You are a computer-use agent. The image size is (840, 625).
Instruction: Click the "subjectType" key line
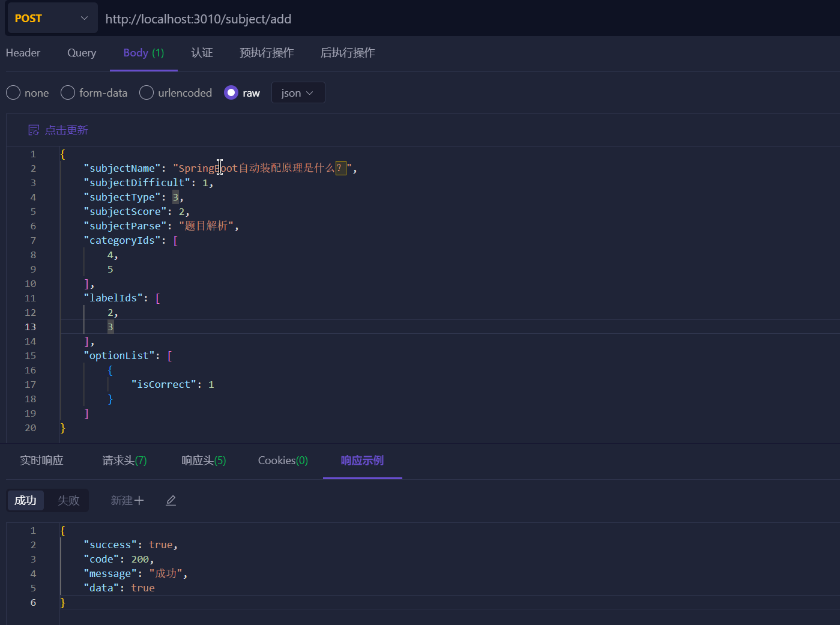pos(134,197)
